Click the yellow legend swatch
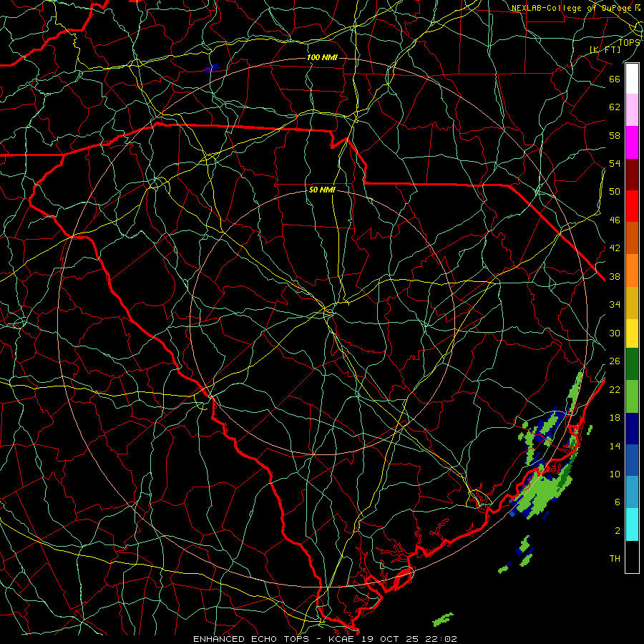 [632, 333]
